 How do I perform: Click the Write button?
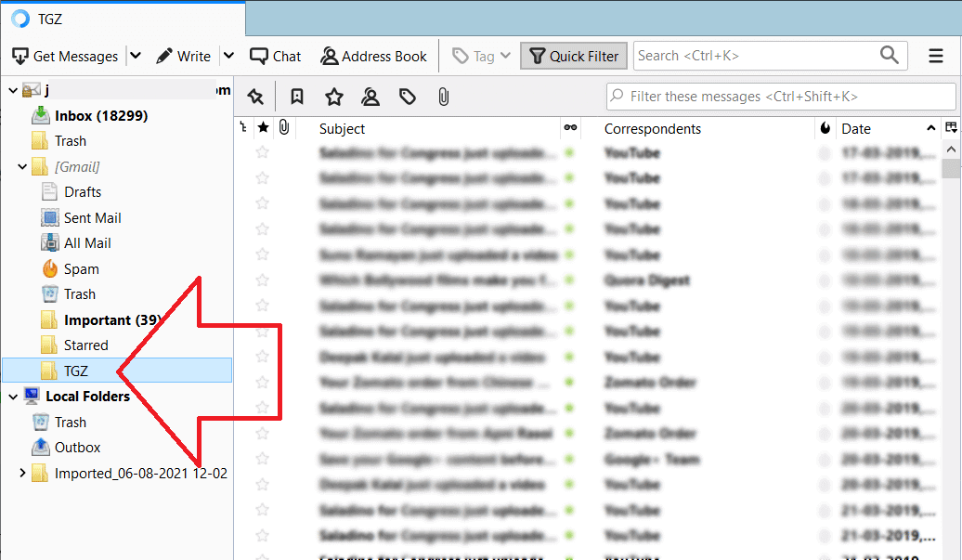click(183, 57)
